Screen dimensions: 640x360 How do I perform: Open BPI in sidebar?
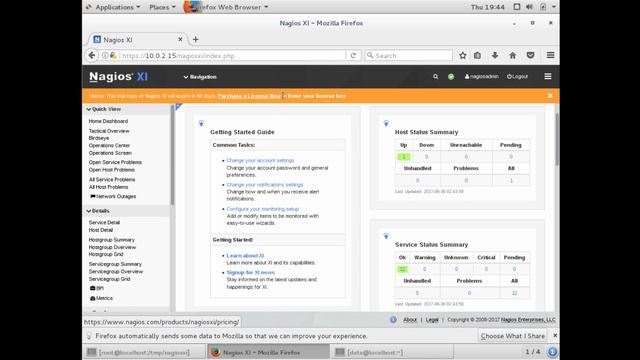pyautogui.click(x=97, y=288)
